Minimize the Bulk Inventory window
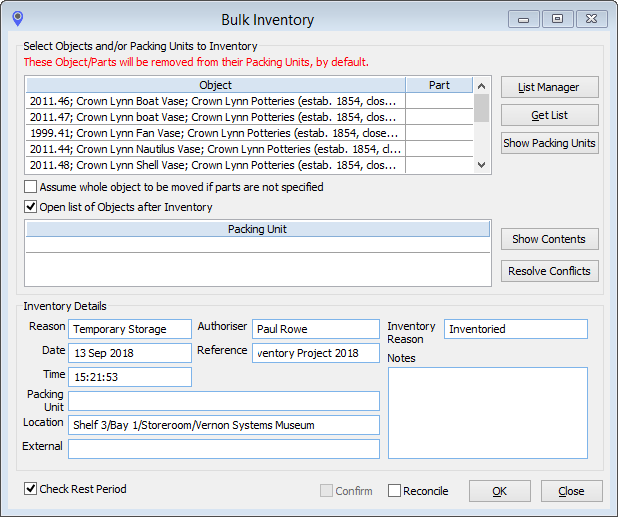The width and height of the screenshot is (618, 517). 523,19
